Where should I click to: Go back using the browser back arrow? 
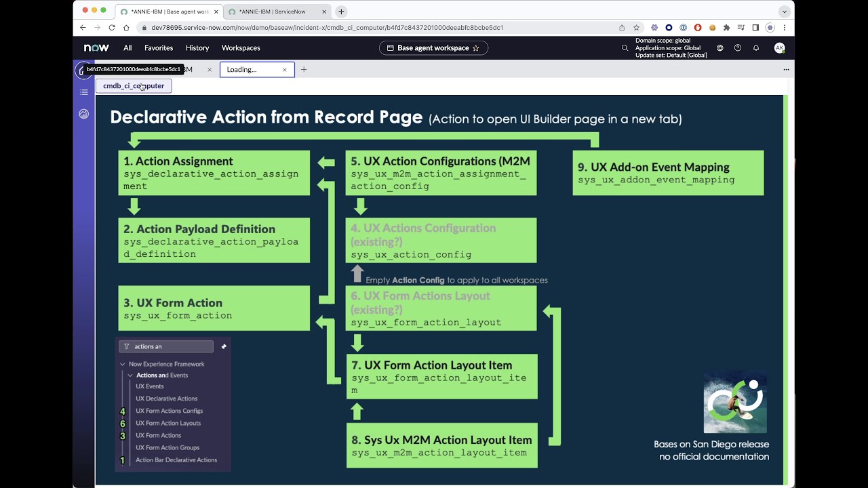click(83, 28)
